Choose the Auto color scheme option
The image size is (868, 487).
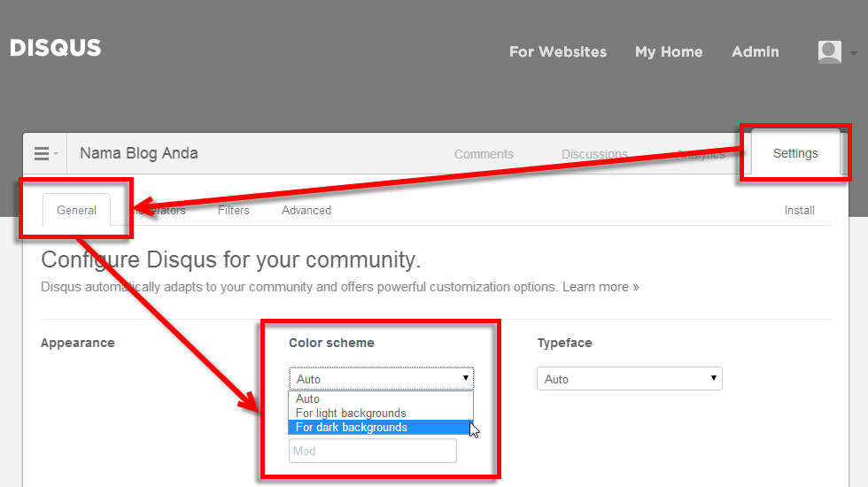coord(381,399)
